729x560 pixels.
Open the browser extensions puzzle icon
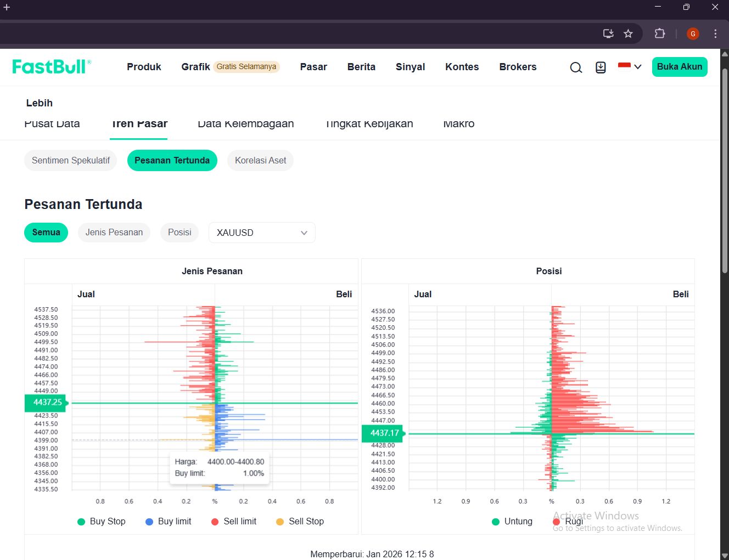click(660, 34)
